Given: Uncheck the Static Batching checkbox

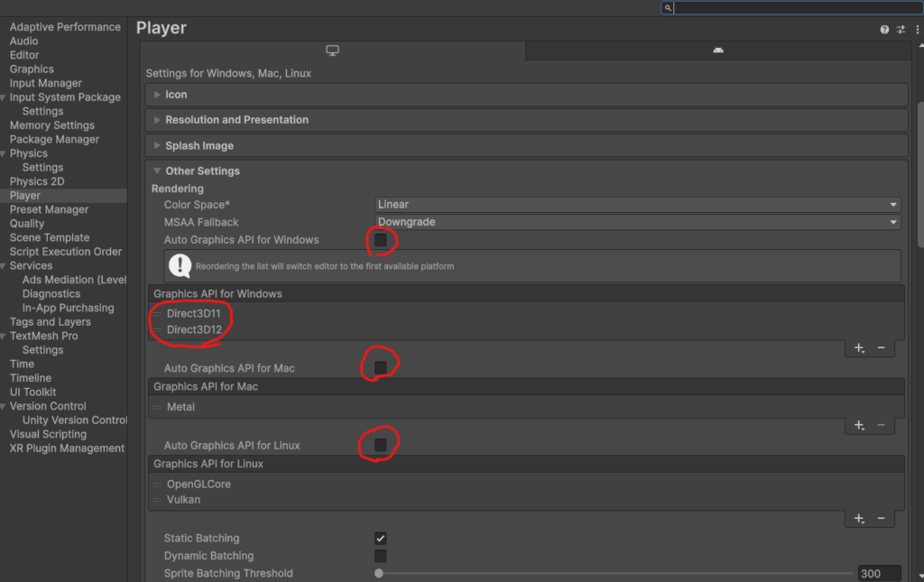Looking at the screenshot, I should (x=381, y=538).
